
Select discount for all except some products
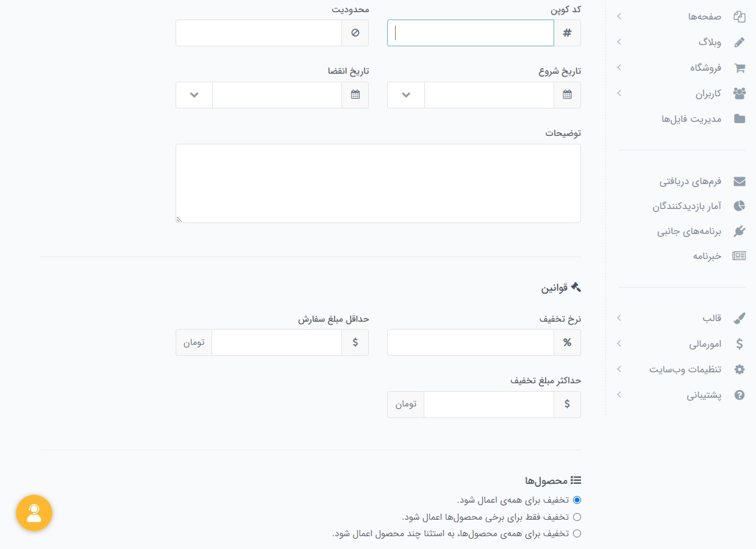pyautogui.click(x=577, y=533)
